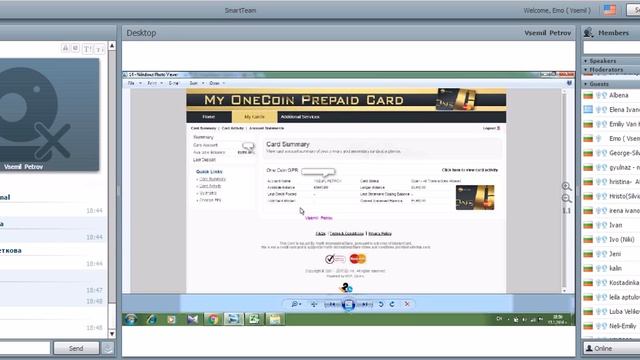Click E-mail in the Photo Viewer menu bar
Viewport: 640px width, 360px height.
[173, 83]
